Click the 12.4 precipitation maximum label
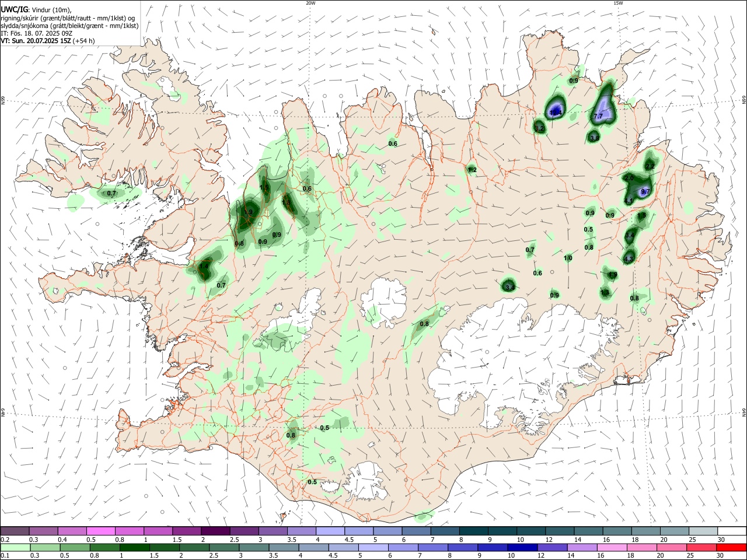This screenshot has width=747, height=560. (x=556, y=111)
